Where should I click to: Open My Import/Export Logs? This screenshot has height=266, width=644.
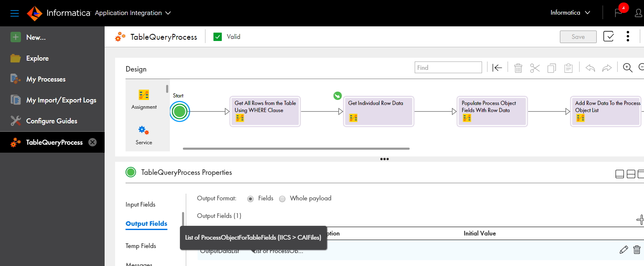click(x=52, y=100)
